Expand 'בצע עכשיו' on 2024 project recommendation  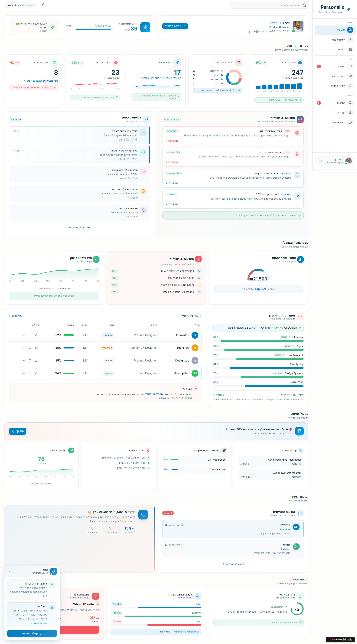click(172, 204)
